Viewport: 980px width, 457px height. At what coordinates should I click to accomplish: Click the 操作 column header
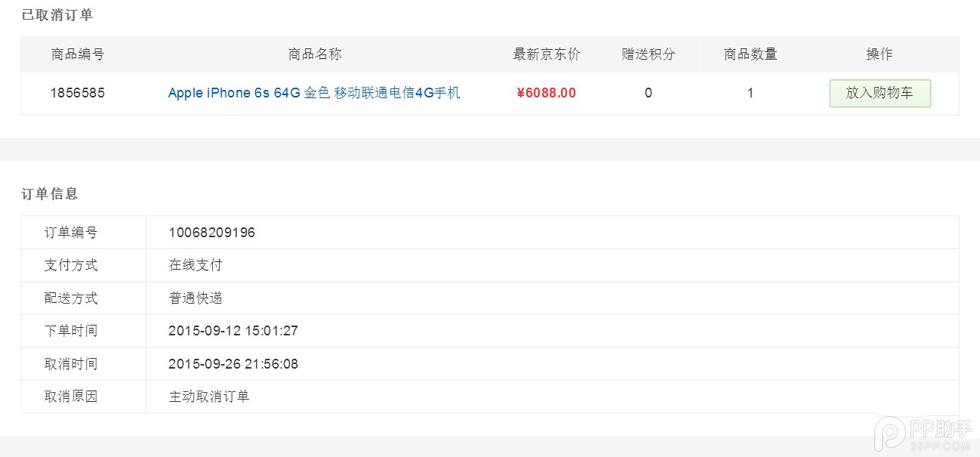[880, 54]
